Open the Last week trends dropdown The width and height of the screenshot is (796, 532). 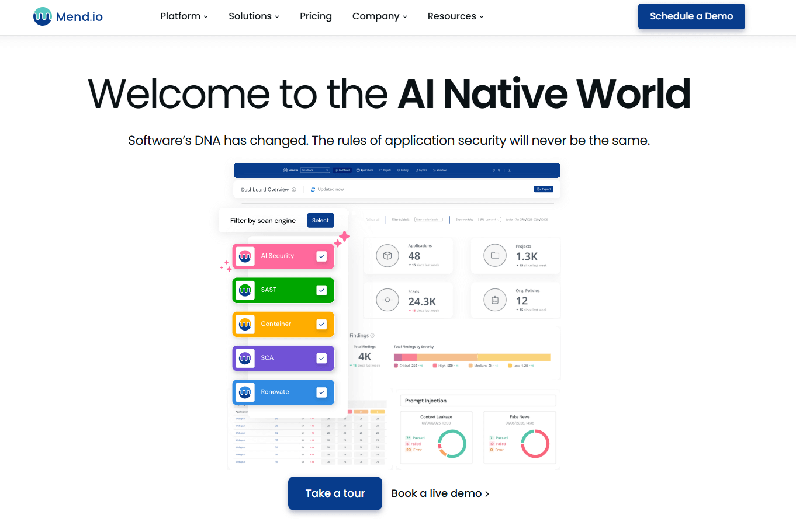[x=490, y=219]
